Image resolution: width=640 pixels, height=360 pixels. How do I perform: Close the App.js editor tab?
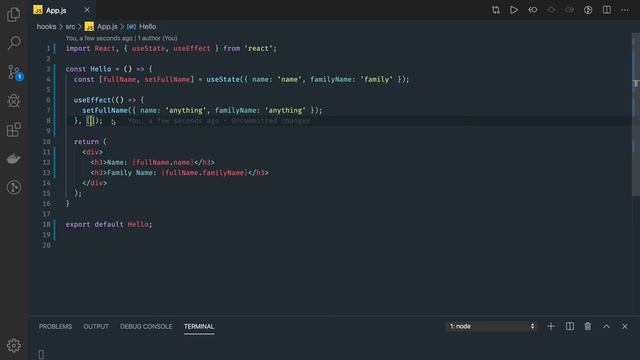pos(87,10)
